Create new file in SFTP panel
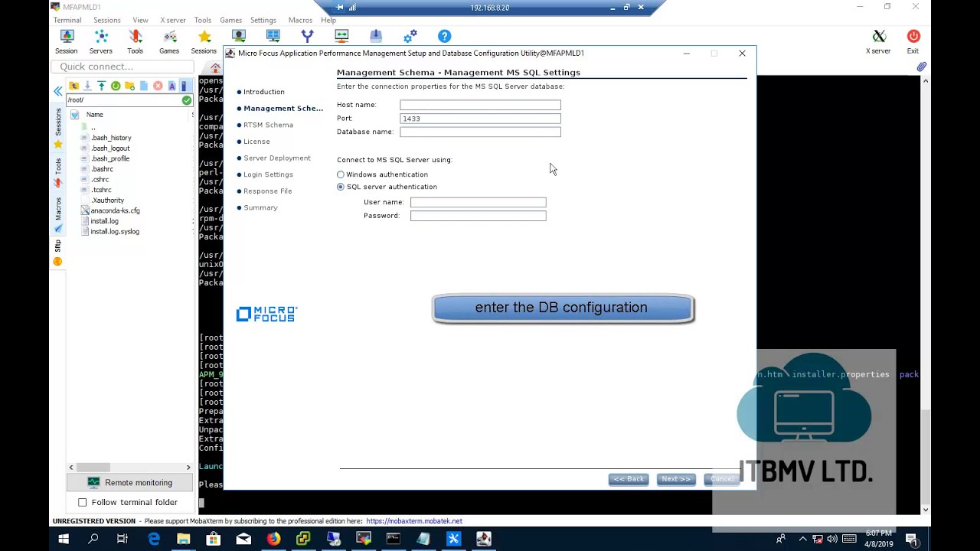Image resolution: width=980 pixels, height=551 pixels. click(x=143, y=86)
